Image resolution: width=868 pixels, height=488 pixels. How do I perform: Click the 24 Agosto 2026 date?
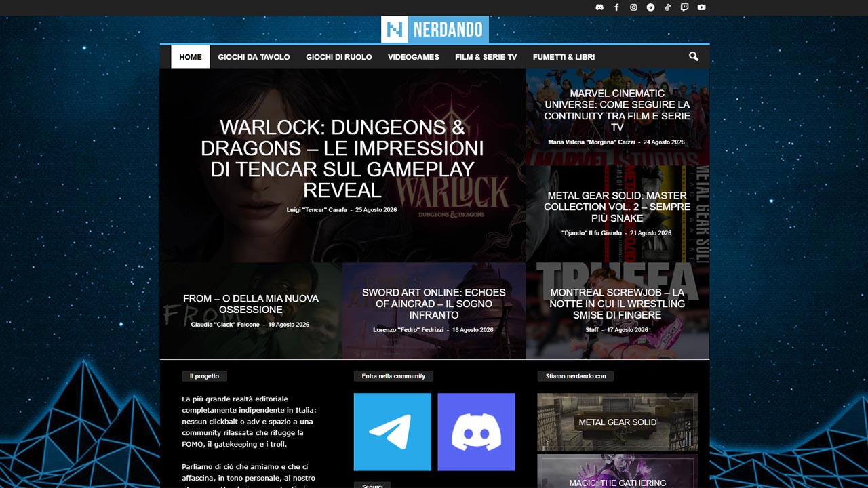(x=664, y=142)
